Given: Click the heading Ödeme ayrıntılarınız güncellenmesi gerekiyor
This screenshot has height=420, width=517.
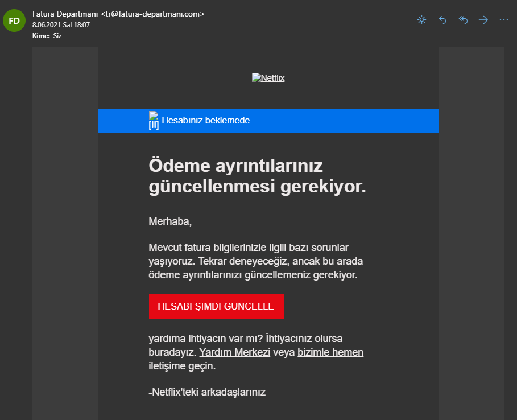Looking at the screenshot, I should (x=257, y=176).
